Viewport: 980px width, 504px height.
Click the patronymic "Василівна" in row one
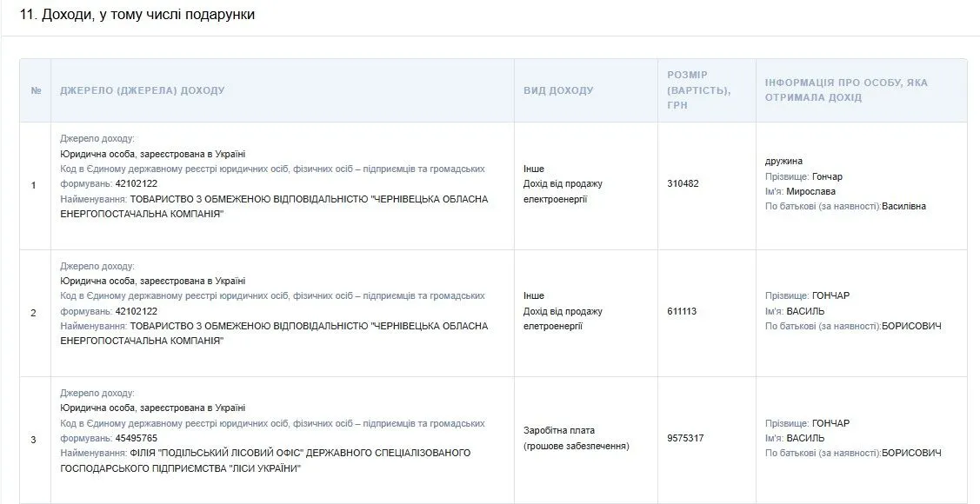pyautogui.click(x=903, y=206)
